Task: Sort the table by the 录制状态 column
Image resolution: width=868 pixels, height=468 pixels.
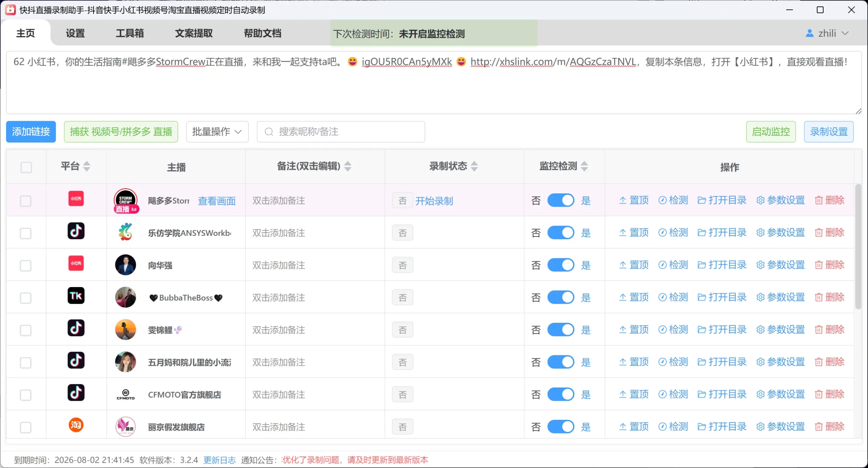Action: [474, 166]
